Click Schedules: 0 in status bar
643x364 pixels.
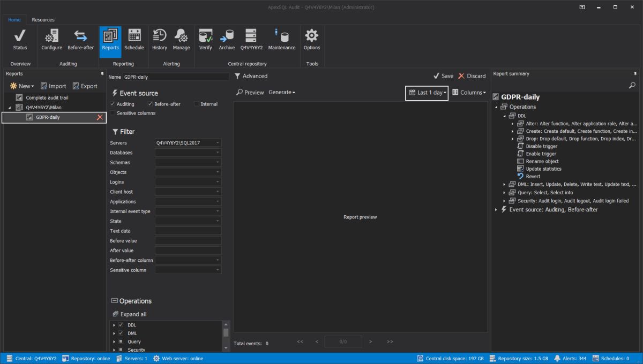click(610, 359)
